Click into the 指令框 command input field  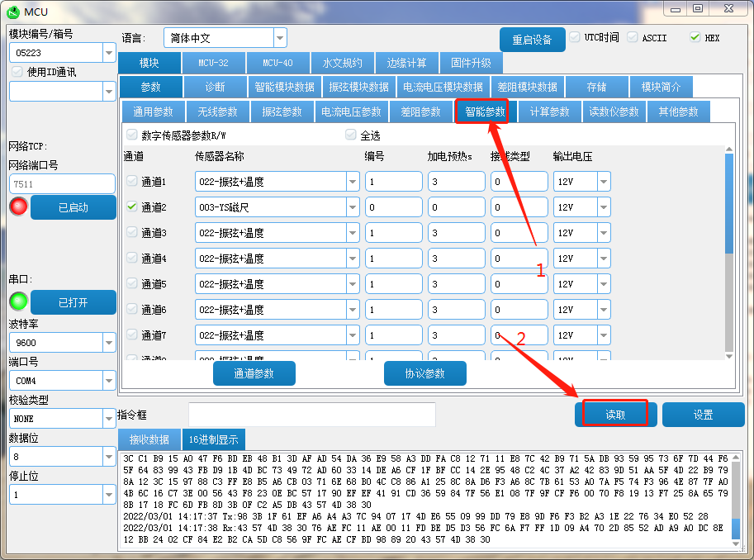point(311,415)
